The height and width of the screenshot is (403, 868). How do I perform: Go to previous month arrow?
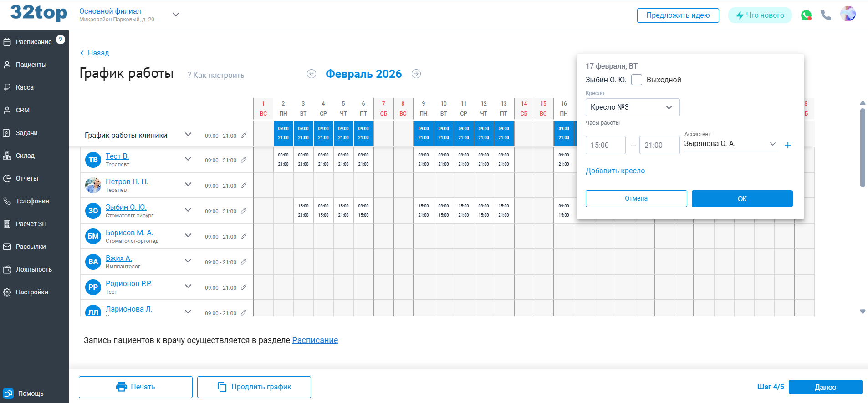click(x=311, y=74)
